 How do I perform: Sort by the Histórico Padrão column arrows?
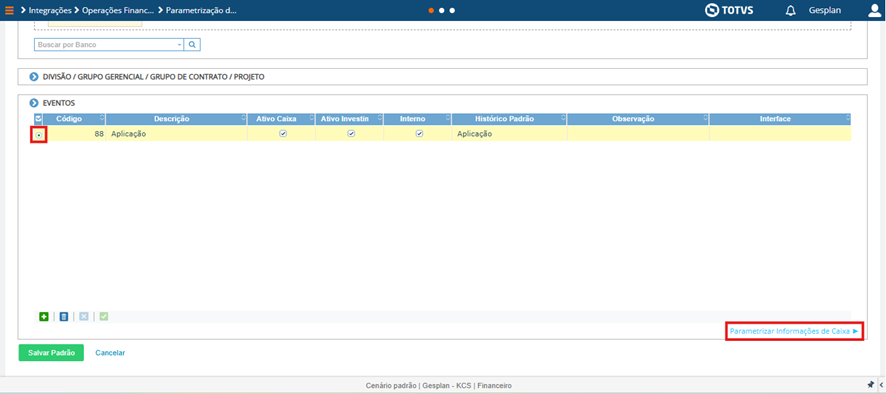click(563, 119)
